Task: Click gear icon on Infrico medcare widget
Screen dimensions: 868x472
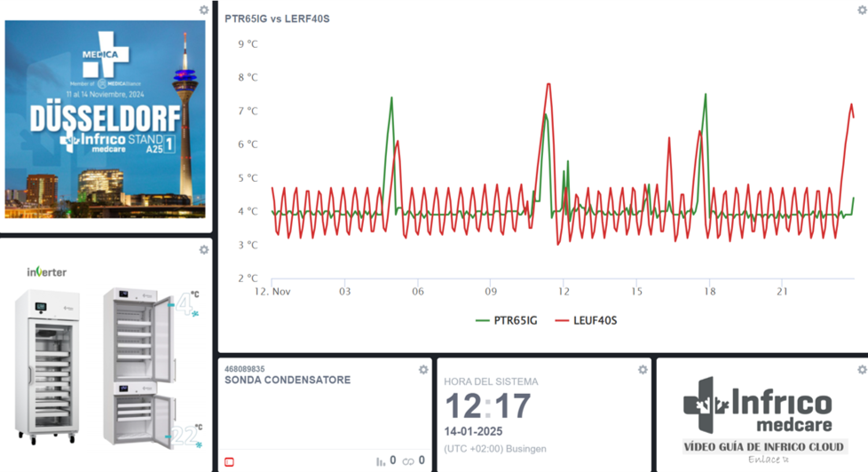Action: click(861, 370)
